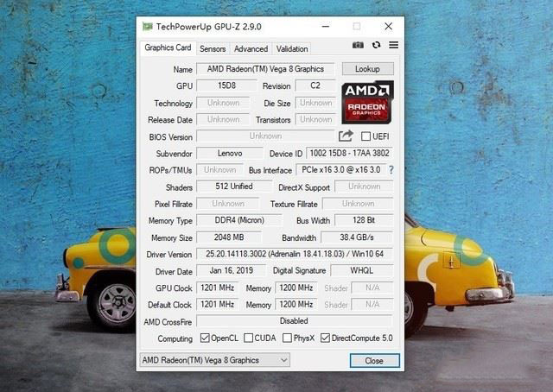Toggle the DirectCompute 5.0 checkbox
Viewport: 553px width, 392px height.
325,338
